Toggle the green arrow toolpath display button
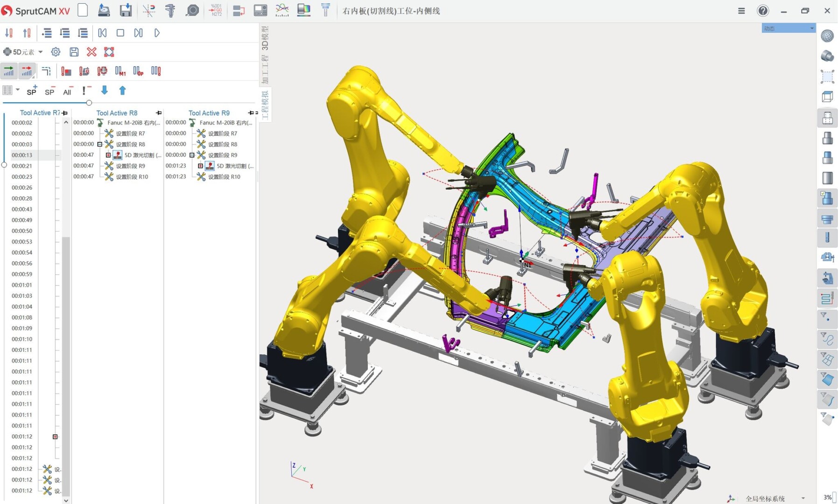The height and width of the screenshot is (504, 838). 9,71
